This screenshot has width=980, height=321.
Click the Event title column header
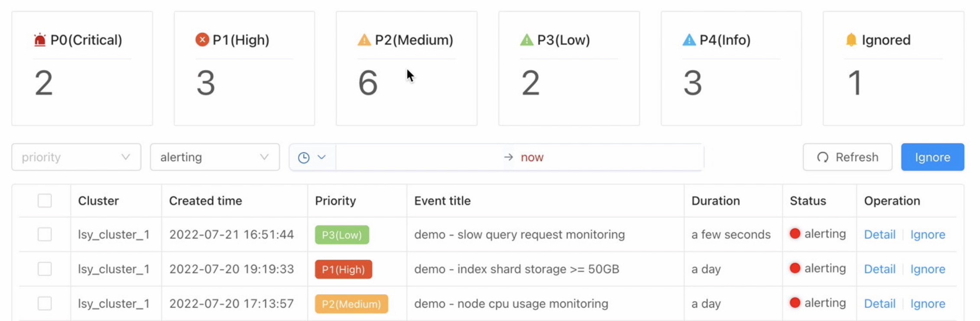(442, 201)
